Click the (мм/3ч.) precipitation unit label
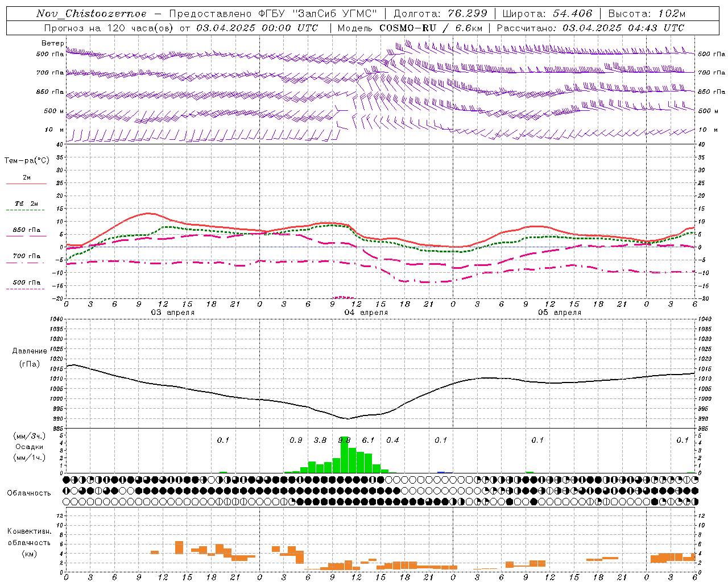The height and width of the screenshot is (582, 728). pos(30,436)
